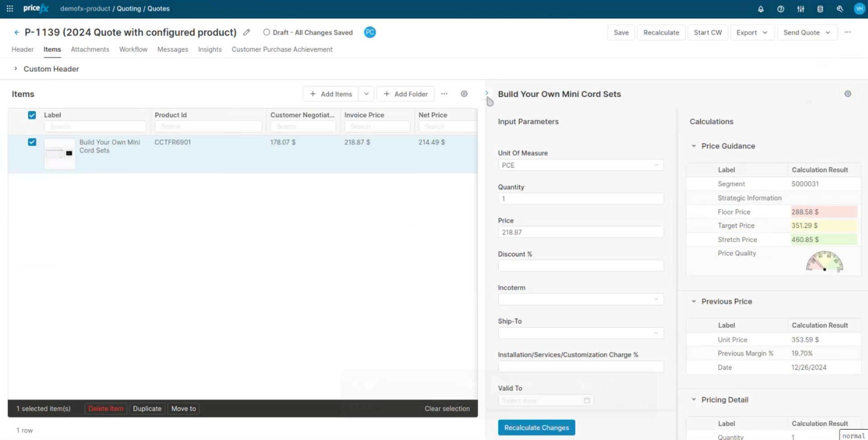Click the notifications bell icon
Viewport: 868px width, 440px height.
click(x=761, y=9)
